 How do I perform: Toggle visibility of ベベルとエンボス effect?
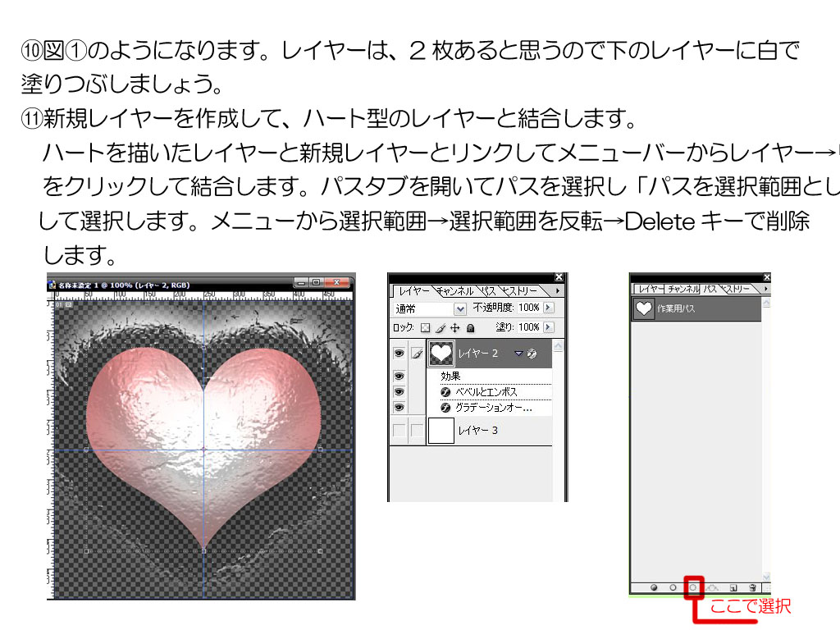[399, 391]
